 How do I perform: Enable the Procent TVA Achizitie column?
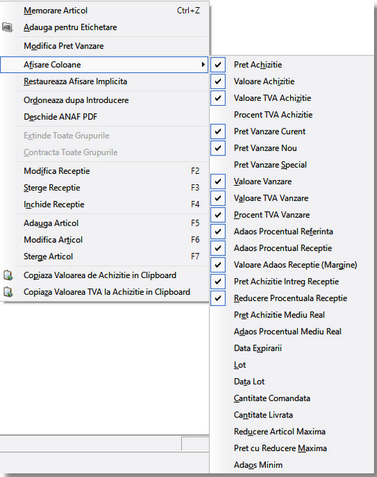click(x=292, y=115)
